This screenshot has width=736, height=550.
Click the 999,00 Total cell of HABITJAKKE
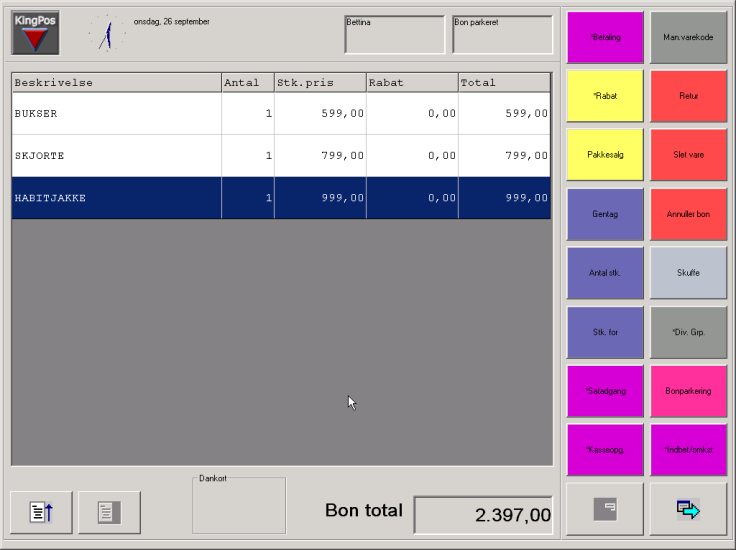coord(504,198)
